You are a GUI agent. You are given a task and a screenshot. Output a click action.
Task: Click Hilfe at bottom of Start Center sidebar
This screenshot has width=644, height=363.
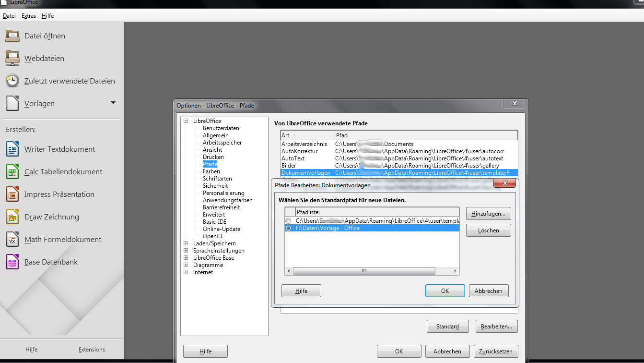[32, 350]
